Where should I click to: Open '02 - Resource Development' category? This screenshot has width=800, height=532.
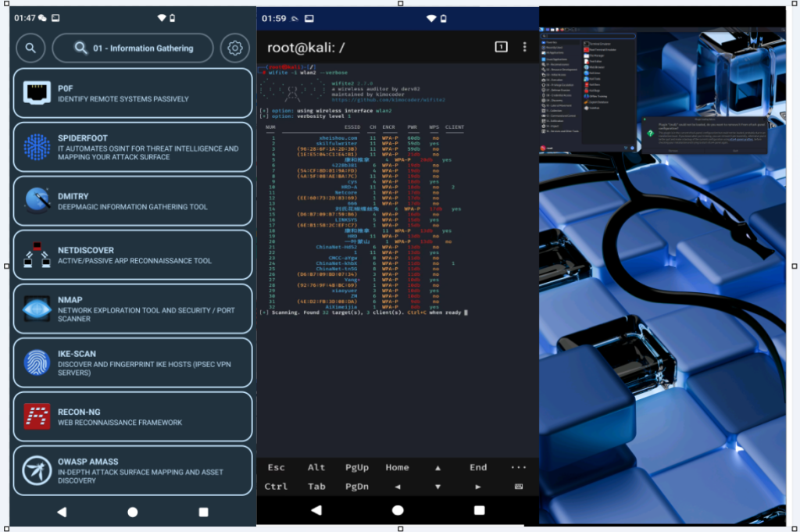coord(559,70)
